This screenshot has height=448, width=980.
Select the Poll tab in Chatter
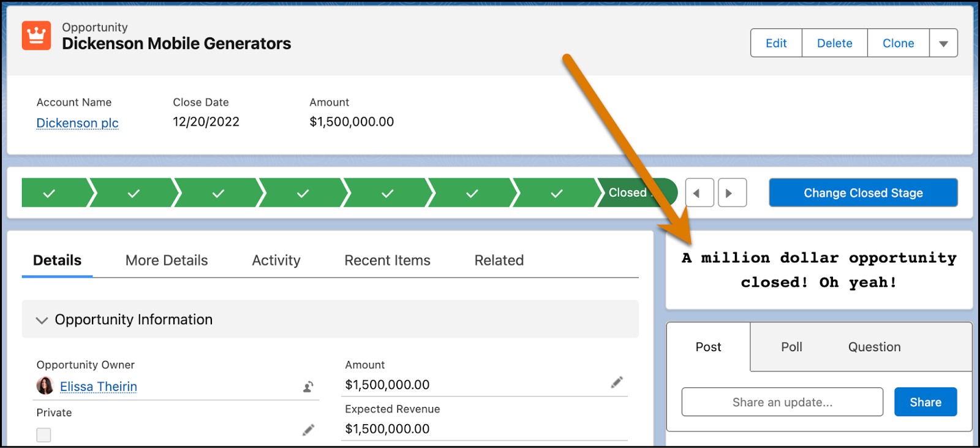791,347
